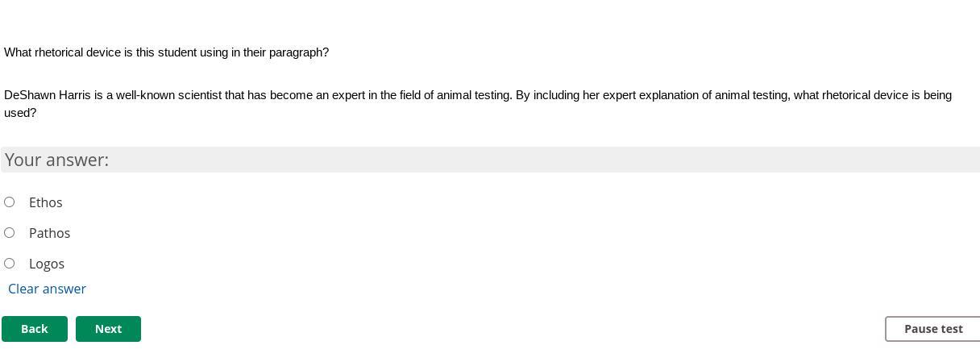Click the Logos answer label text
The image size is (980, 362).
tap(47, 264)
